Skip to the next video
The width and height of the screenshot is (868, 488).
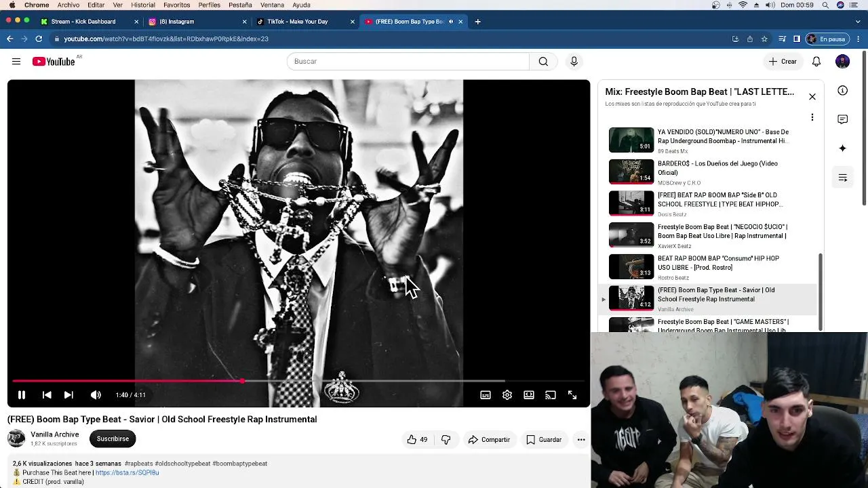pos(68,395)
